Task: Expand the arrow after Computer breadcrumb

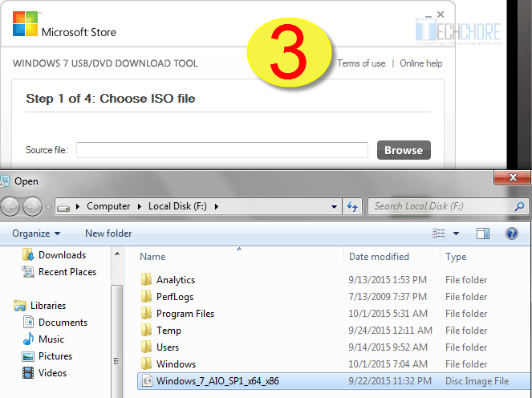Action: click(x=139, y=206)
